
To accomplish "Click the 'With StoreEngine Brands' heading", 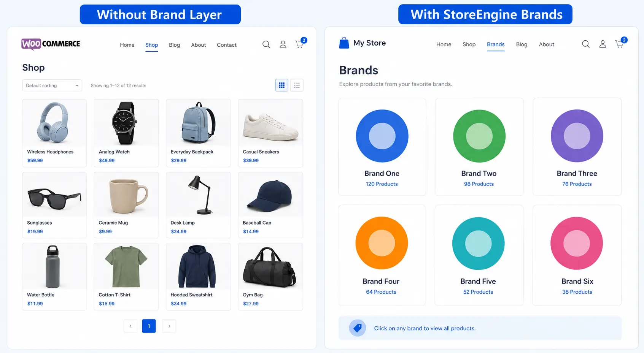I will [x=486, y=14].
